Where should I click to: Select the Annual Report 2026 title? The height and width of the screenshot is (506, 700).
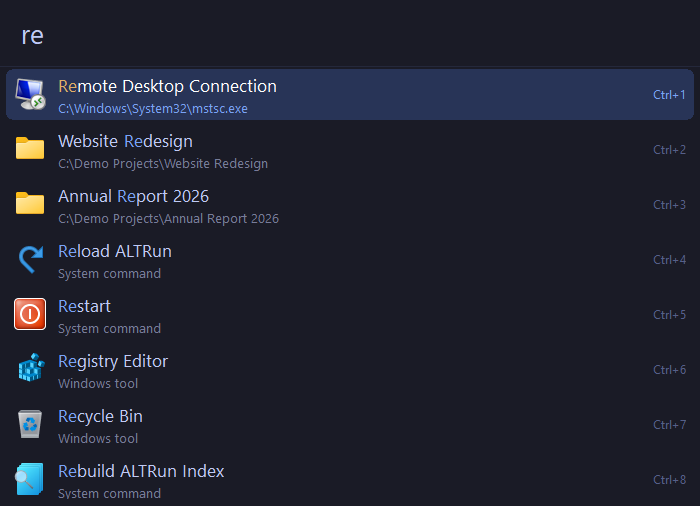133,197
